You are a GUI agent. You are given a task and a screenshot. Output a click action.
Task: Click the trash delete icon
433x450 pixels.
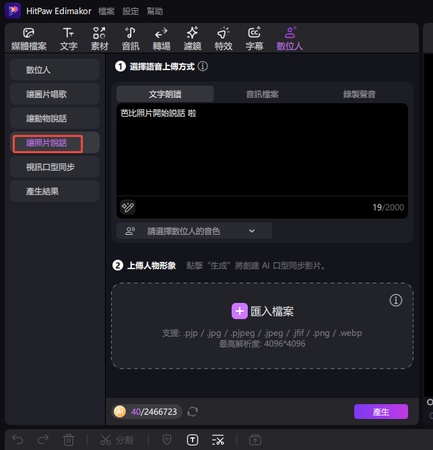(x=69, y=440)
